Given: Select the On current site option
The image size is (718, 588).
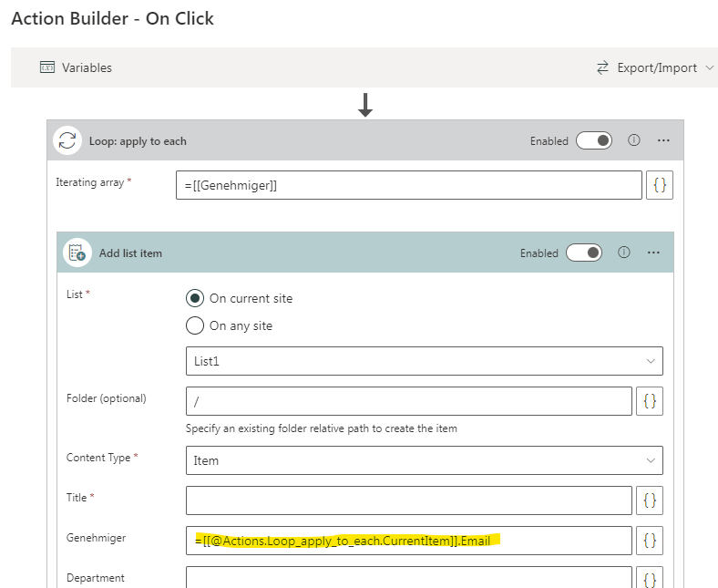Looking at the screenshot, I should 195,298.
